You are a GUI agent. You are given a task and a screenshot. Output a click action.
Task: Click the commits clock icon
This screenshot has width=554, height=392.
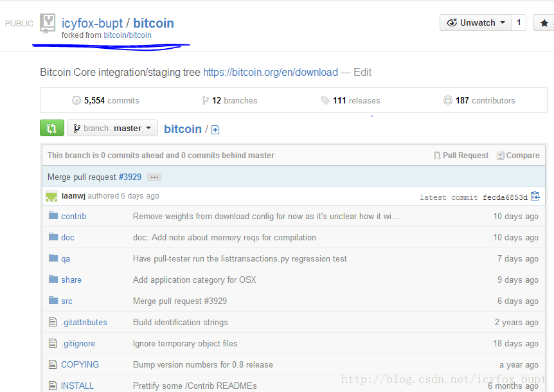[x=76, y=100]
